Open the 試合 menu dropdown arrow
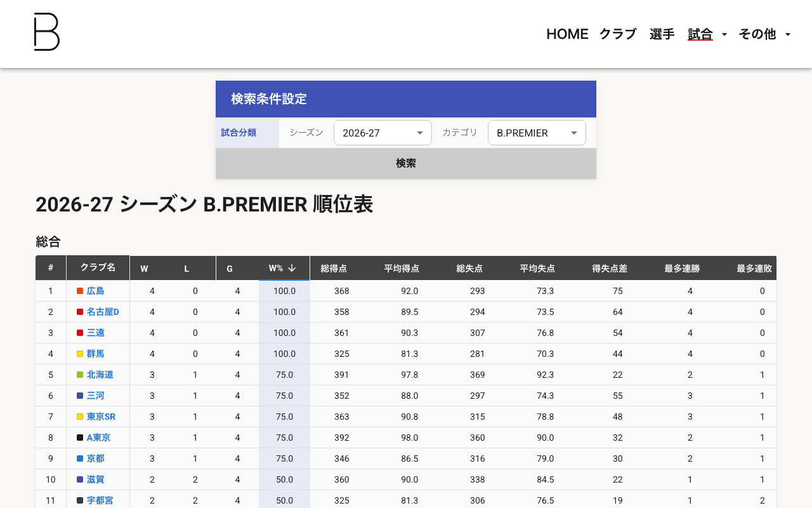The height and width of the screenshot is (508, 812). point(724,34)
